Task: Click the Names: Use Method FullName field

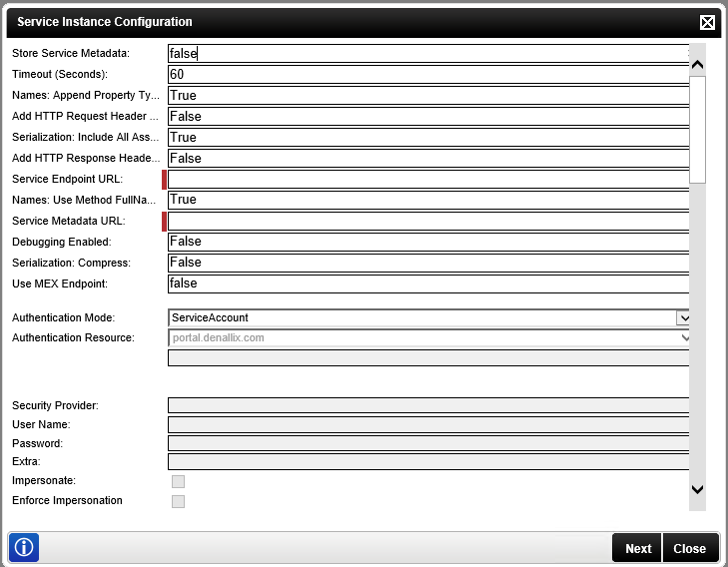Action: point(428,200)
